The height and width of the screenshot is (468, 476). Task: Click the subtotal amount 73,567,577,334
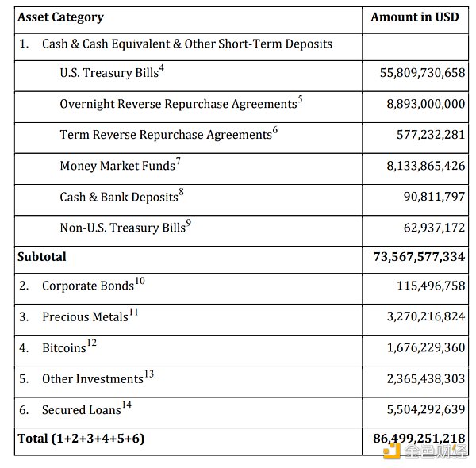[x=419, y=256]
